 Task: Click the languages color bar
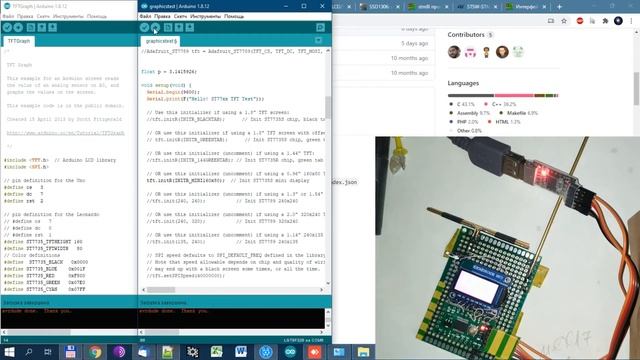(x=503, y=96)
